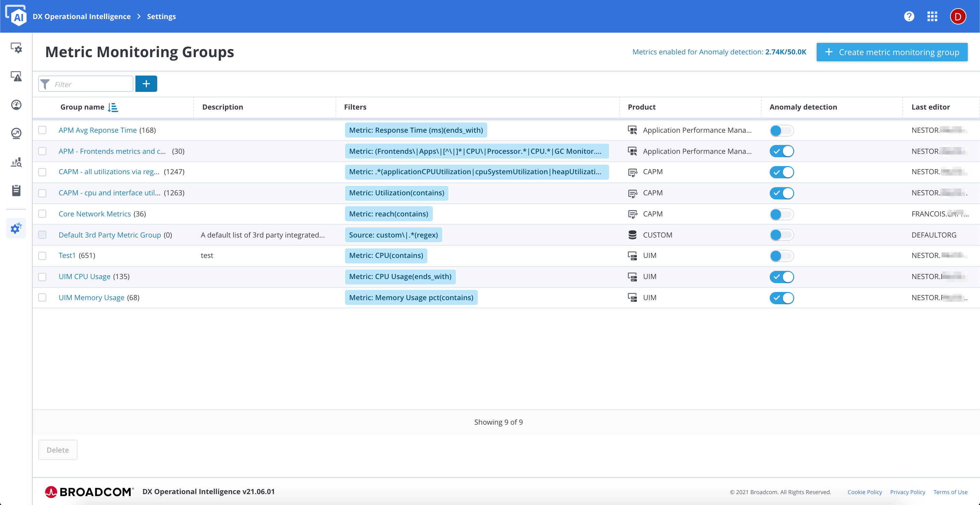Click the DX Operational Intelligence AI logo

16,16
